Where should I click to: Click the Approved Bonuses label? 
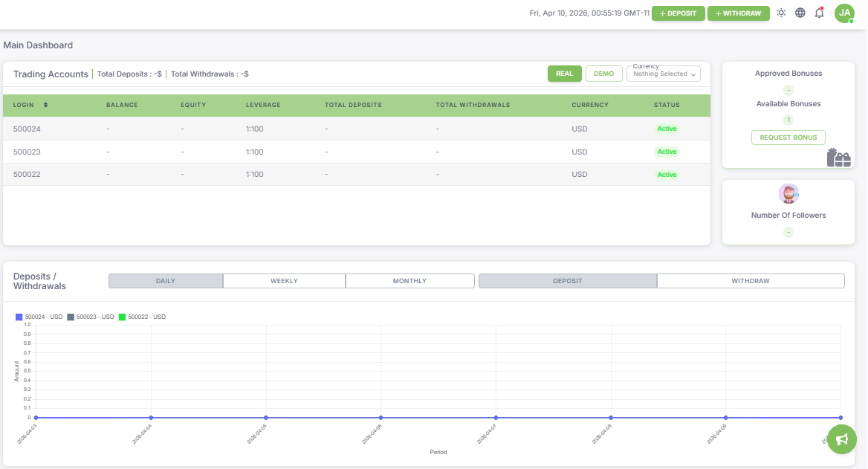(x=788, y=73)
